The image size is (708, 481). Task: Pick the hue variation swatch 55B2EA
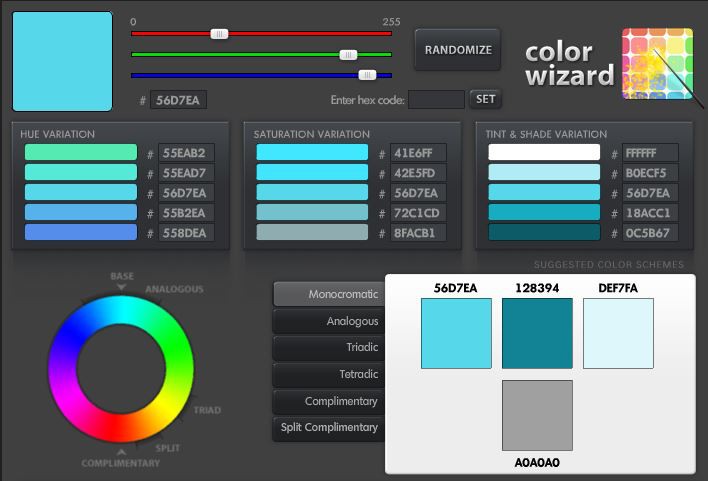pyautogui.click(x=81, y=212)
